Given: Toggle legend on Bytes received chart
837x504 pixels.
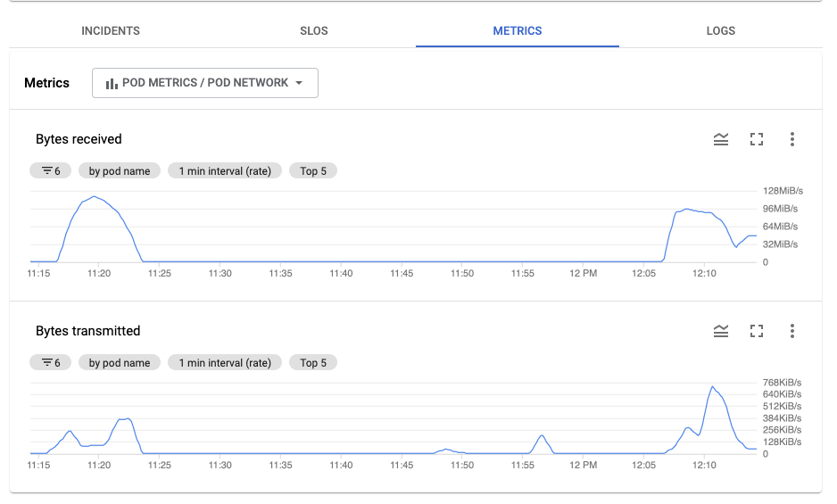Looking at the screenshot, I should 721,139.
